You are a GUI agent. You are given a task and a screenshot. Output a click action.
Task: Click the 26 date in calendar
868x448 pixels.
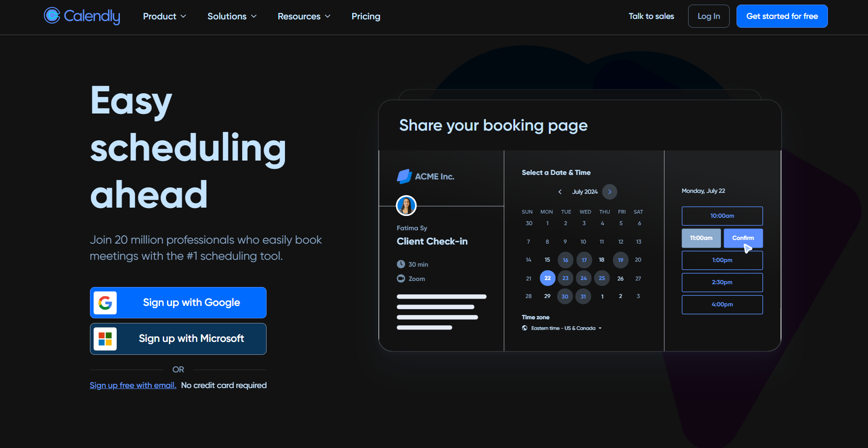click(620, 278)
